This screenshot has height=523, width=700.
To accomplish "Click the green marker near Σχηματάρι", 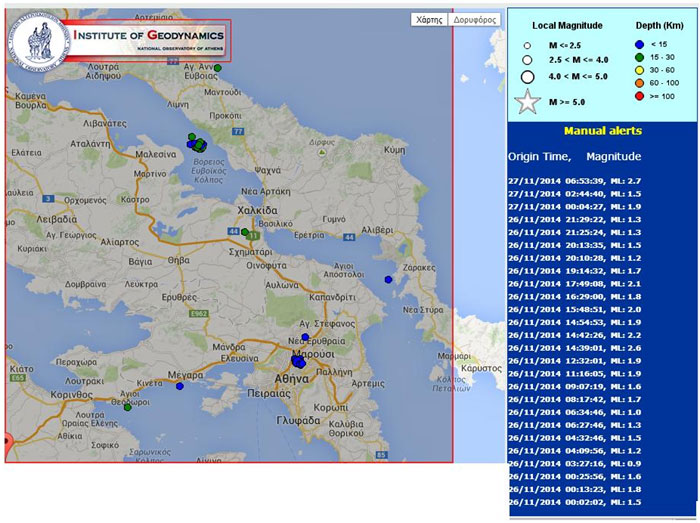I will click(246, 232).
